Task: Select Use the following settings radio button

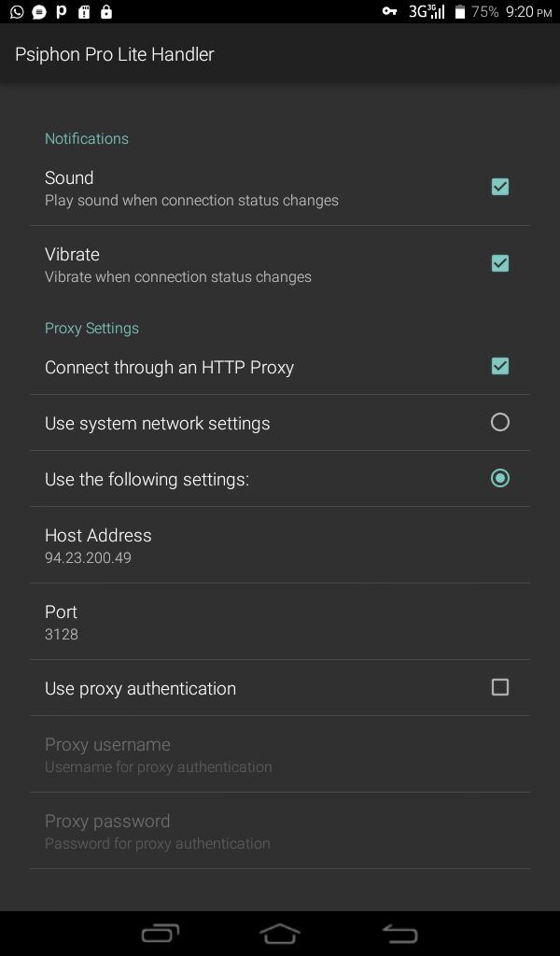Action: (500, 479)
